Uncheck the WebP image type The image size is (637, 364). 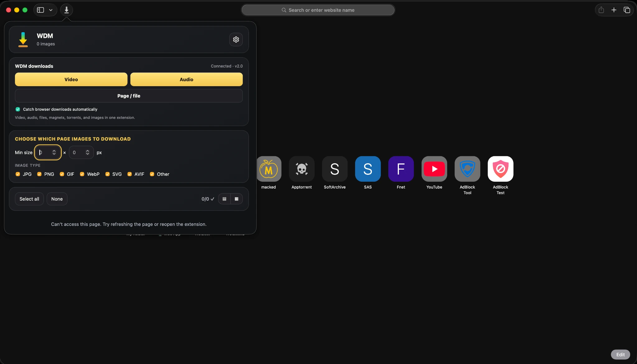pyautogui.click(x=82, y=174)
